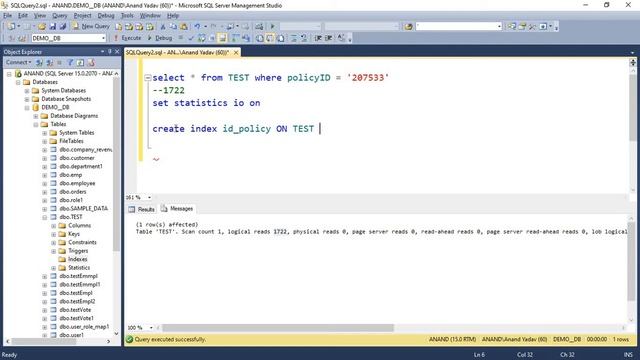Viewport: 640px width, 360px height.
Task: Open the View menu
Action: coord(40,16)
